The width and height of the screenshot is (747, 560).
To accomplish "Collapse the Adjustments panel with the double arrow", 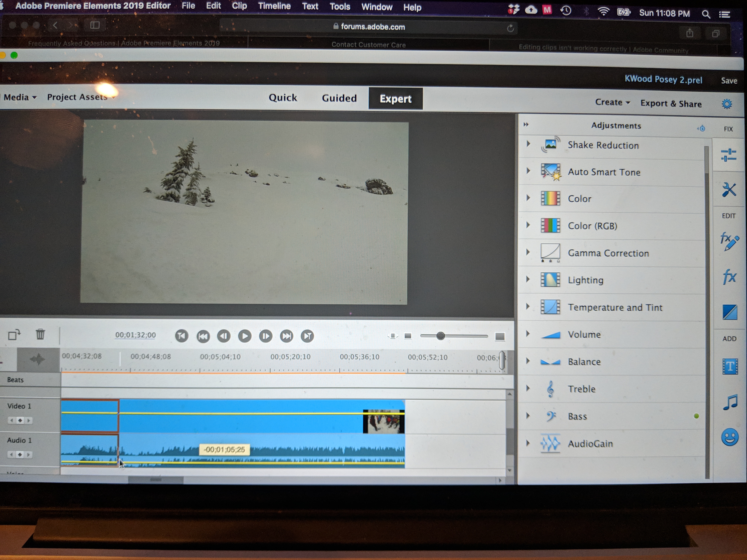I will pos(526,125).
